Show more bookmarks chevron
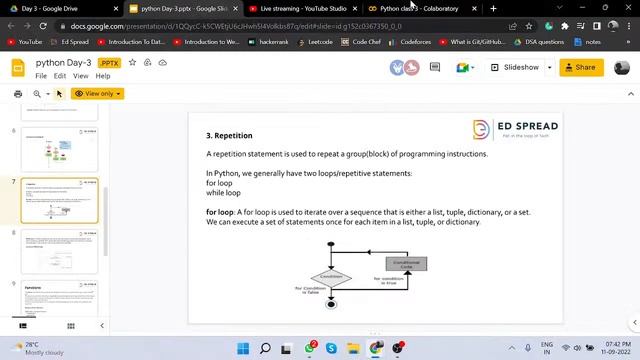 pos(628,42)
